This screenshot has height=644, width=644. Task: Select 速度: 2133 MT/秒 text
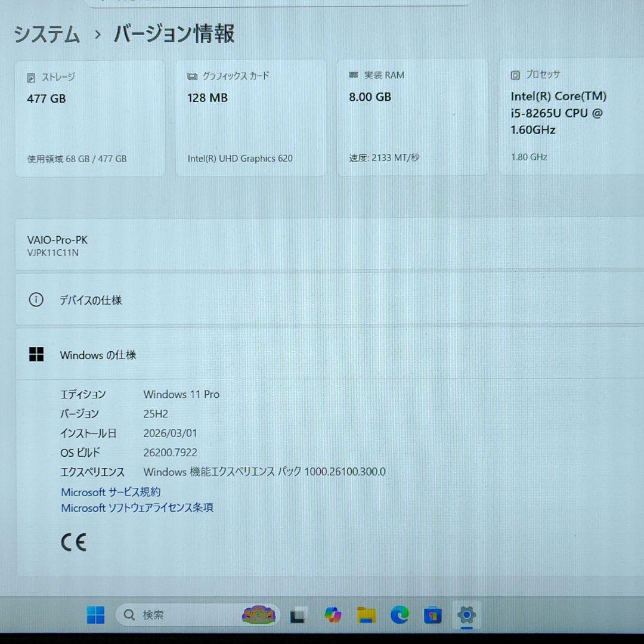[x=385, y=157]
